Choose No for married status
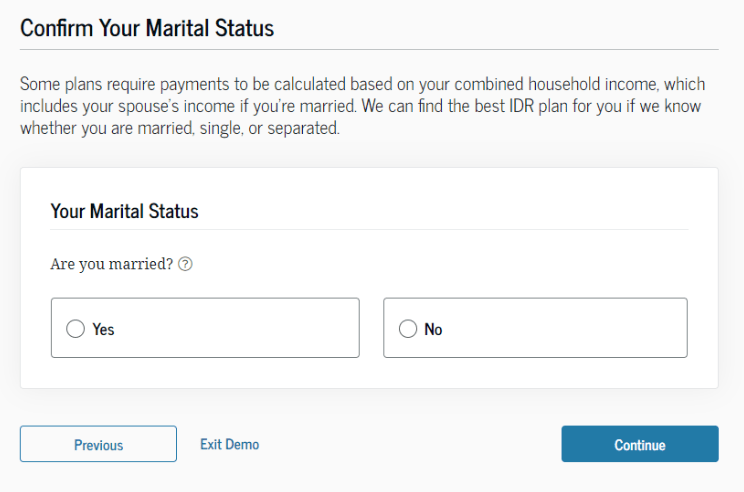Viewport: 744px width, 492px height. click(407, 329)
